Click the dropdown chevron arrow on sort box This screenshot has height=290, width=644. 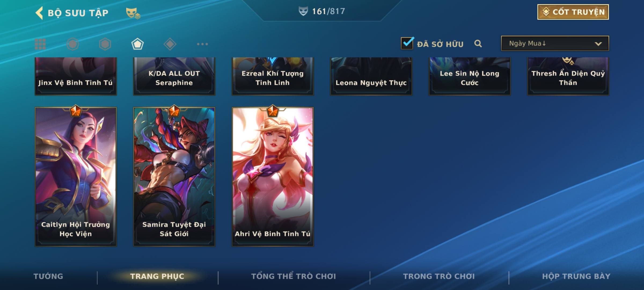[598, 44]
